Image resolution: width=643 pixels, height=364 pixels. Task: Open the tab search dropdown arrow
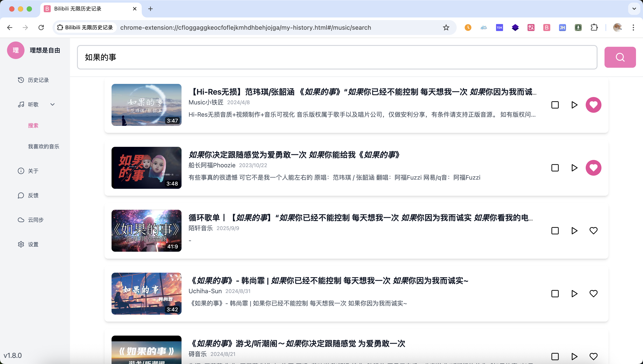coord(634,9)
